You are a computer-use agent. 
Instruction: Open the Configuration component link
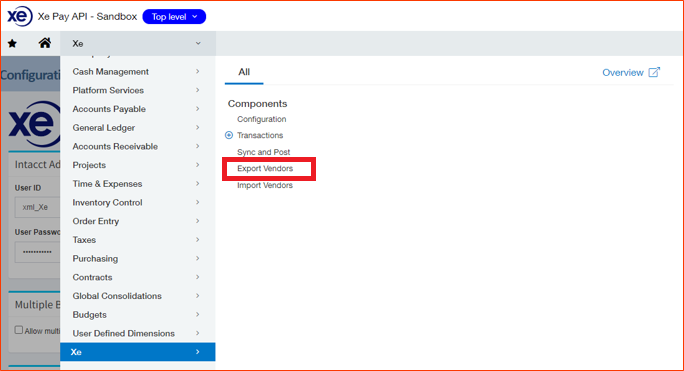[x=262, y=119]
